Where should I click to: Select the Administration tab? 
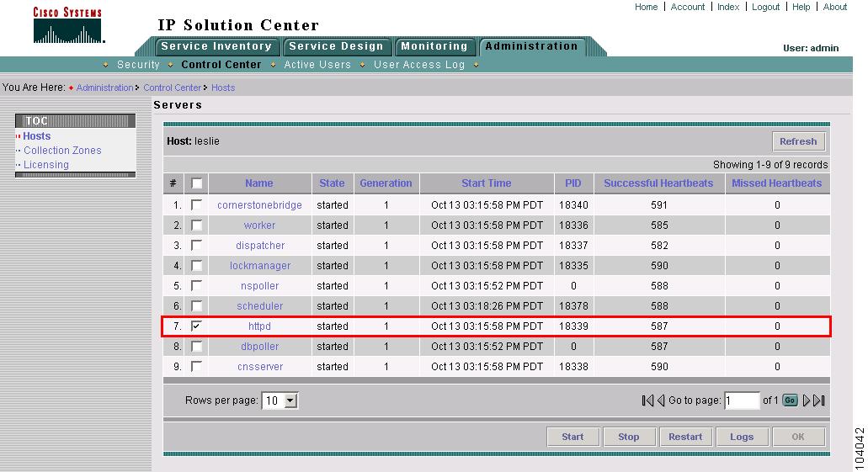point(531,46)
